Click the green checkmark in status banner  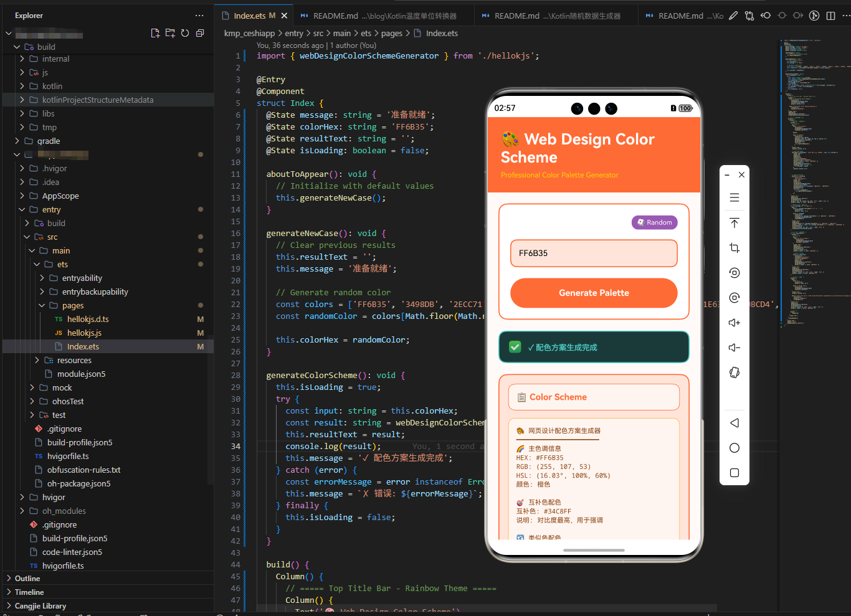(515, 347)
